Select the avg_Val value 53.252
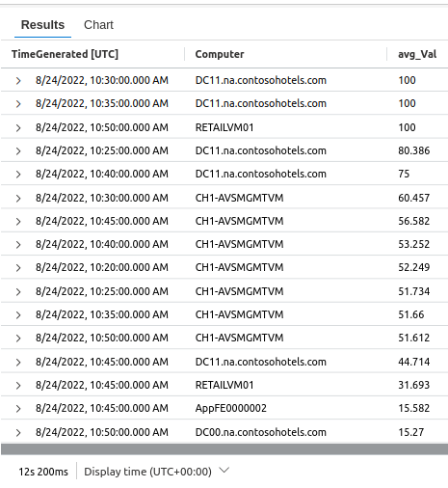 click(x=414, y=244)
